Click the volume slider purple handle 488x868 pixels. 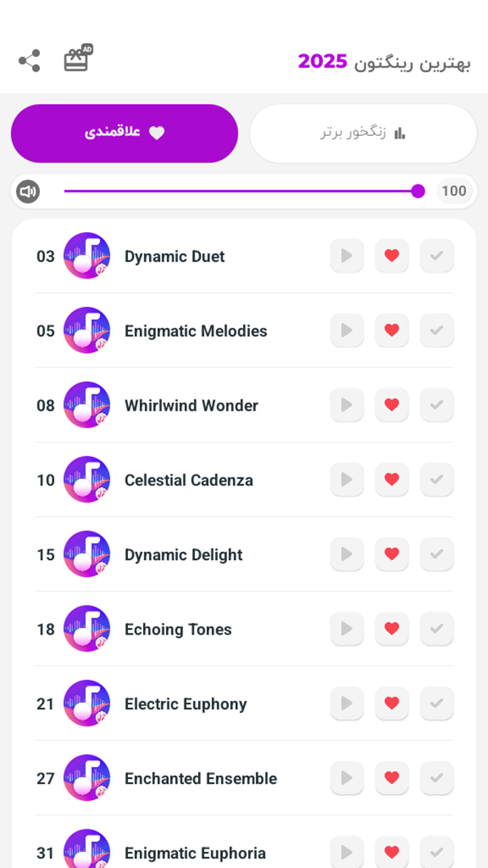tap(418, 191)
